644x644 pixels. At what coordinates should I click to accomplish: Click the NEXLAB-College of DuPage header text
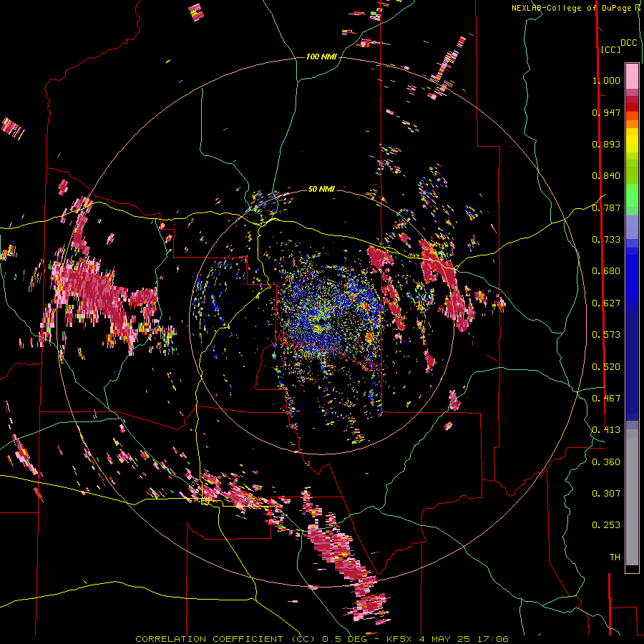(575, 8)
